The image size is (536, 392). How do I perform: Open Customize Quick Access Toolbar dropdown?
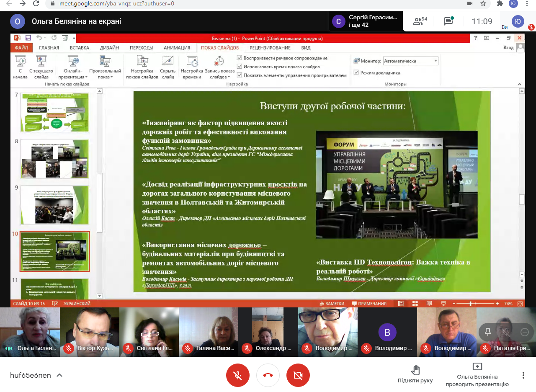[74, 38]
